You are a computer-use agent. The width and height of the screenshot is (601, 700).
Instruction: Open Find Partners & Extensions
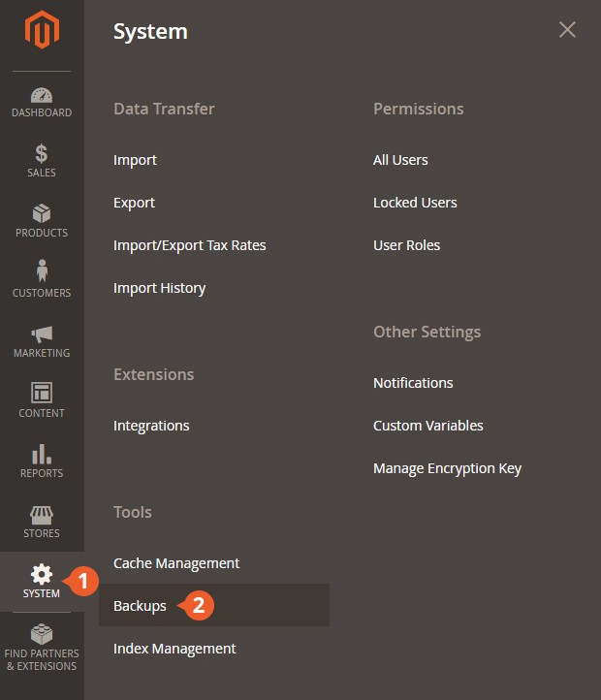point(42,648)
